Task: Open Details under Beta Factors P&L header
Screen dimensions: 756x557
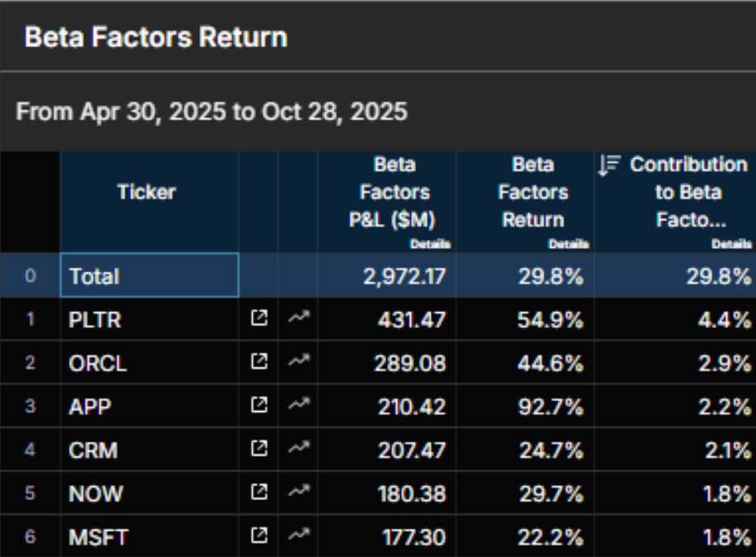Action: click(x=431, y=244)
